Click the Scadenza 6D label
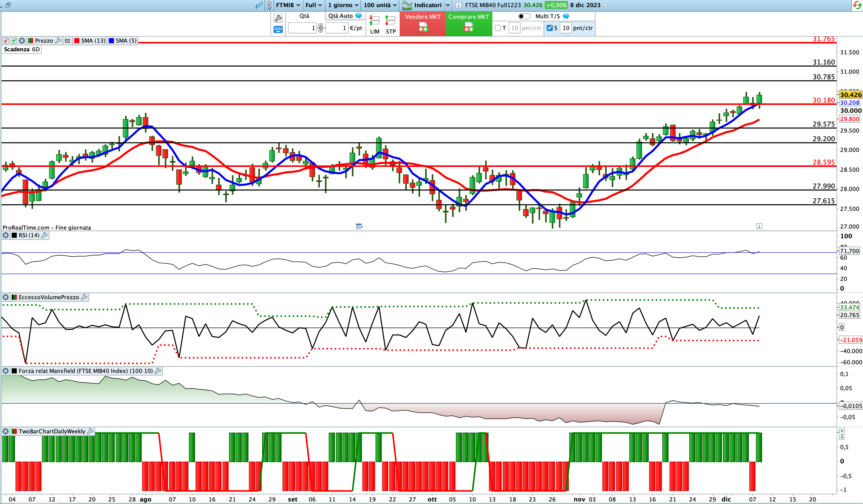The image size is (863, 504). 22,49
